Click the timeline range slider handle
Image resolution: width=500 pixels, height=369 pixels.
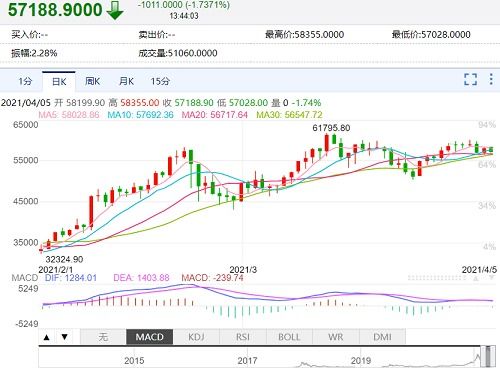(x=489, y=356)
